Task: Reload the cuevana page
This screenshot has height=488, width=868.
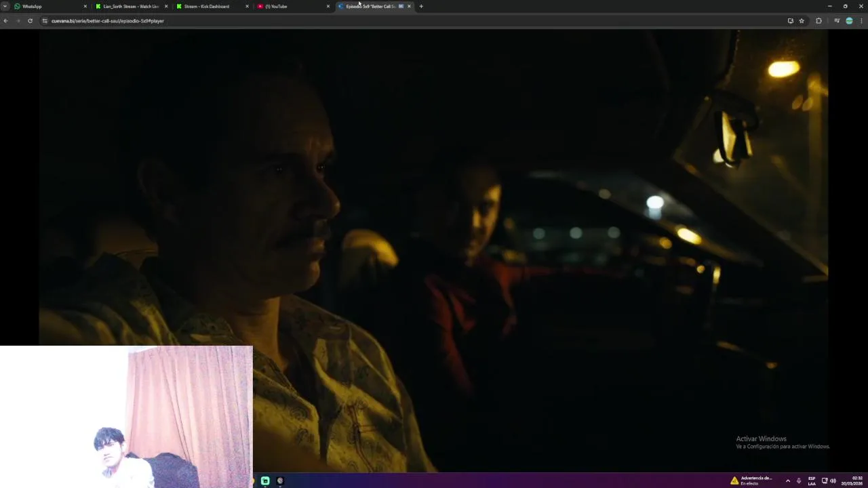Action: 30,21
